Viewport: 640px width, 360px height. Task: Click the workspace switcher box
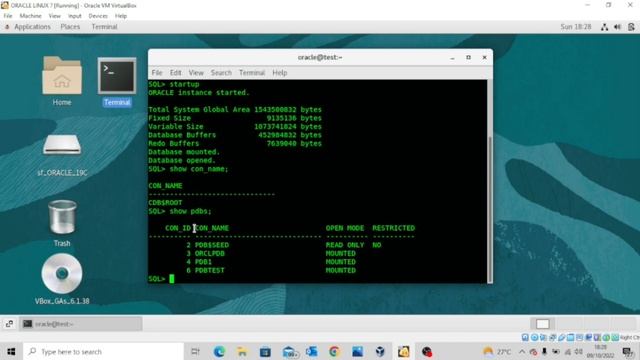click(x=542, y=324)
